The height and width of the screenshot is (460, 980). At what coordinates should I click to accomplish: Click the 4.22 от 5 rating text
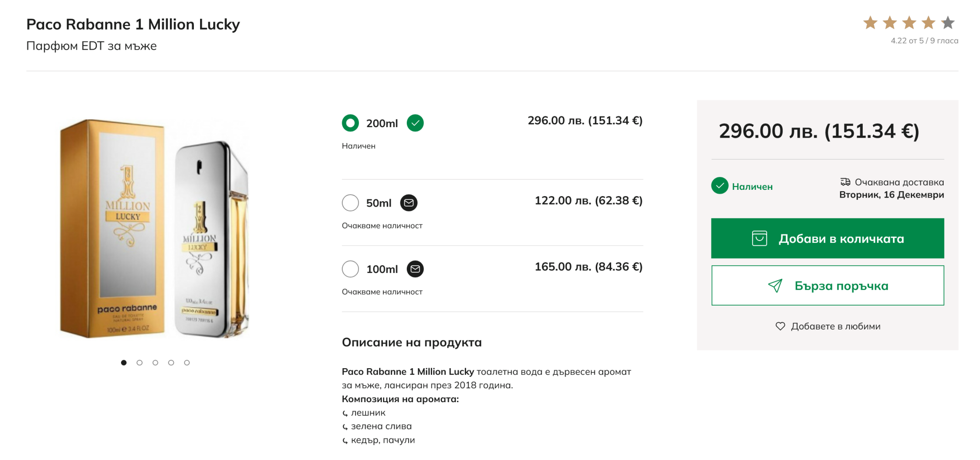point(924,41)
